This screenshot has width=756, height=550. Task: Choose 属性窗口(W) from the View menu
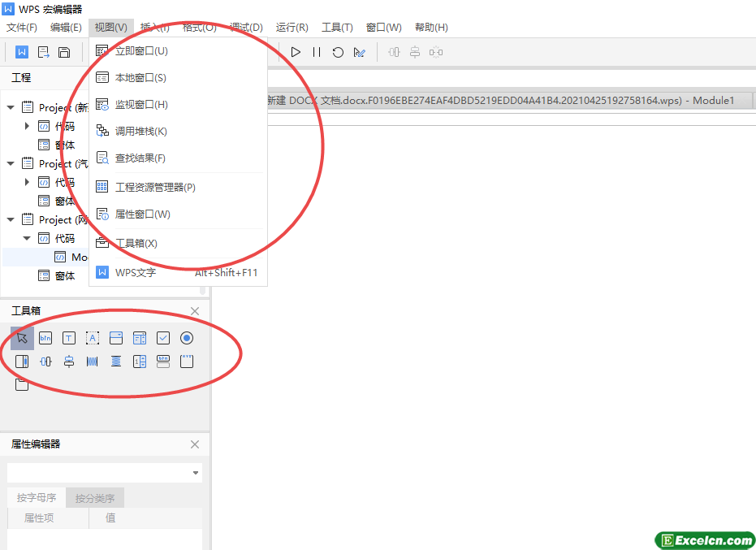pos(179,214)
